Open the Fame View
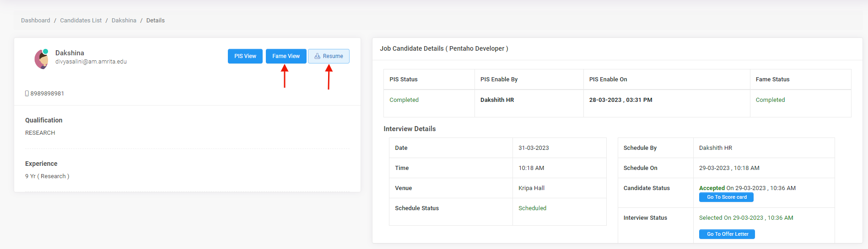Viewport: 868px width, 249px height. click(286, 56)
